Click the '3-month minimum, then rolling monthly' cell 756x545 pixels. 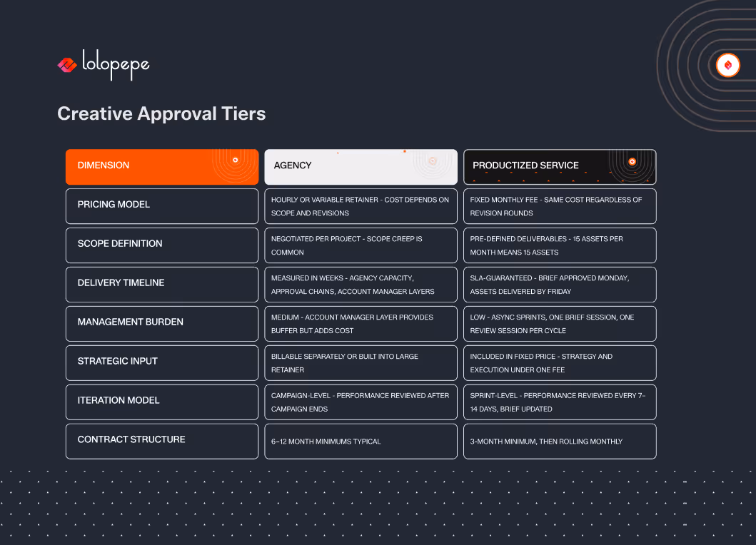point(560,442)
